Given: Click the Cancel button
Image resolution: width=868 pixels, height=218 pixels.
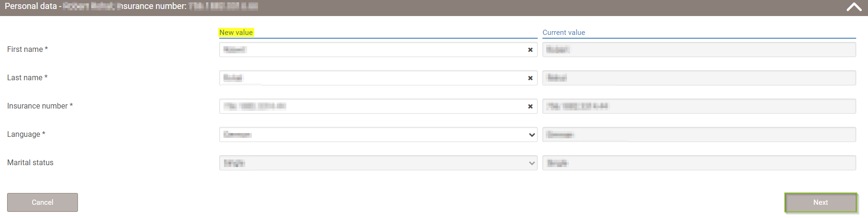Looking at the screenshot, I should [43, 202].
